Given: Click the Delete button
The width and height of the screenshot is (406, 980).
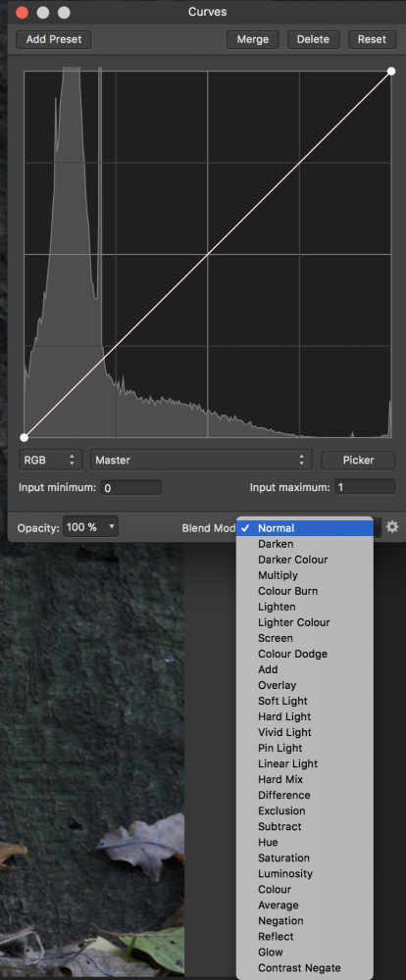Looking at the screenshot, I should [313, 39].
